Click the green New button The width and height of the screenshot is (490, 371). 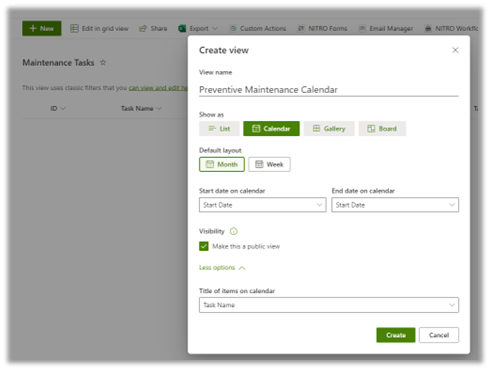[x=42, y=28]
